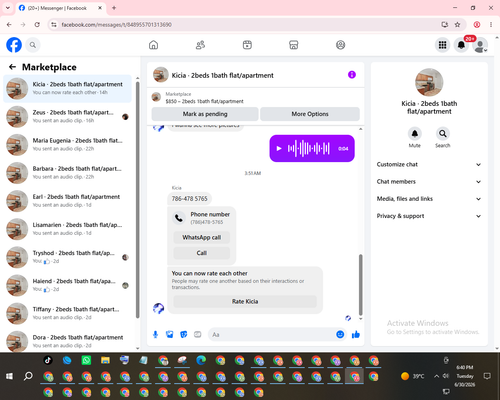Viewport: 500px width, 400px height.
Task: Open Maria Eugenia conversation
Action: [x=68, y=145]
